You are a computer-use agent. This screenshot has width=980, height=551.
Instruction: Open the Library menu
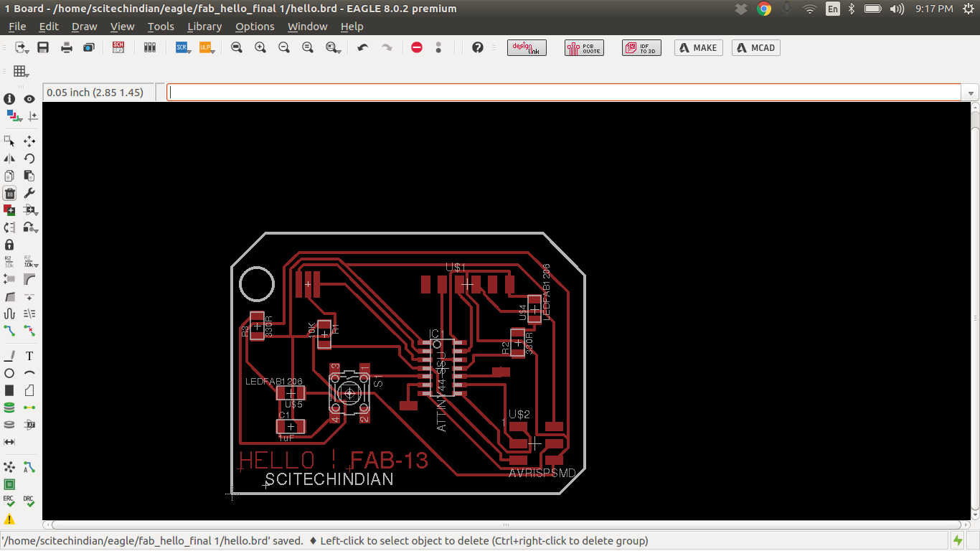pyautogui.click(x=204, y=27)
